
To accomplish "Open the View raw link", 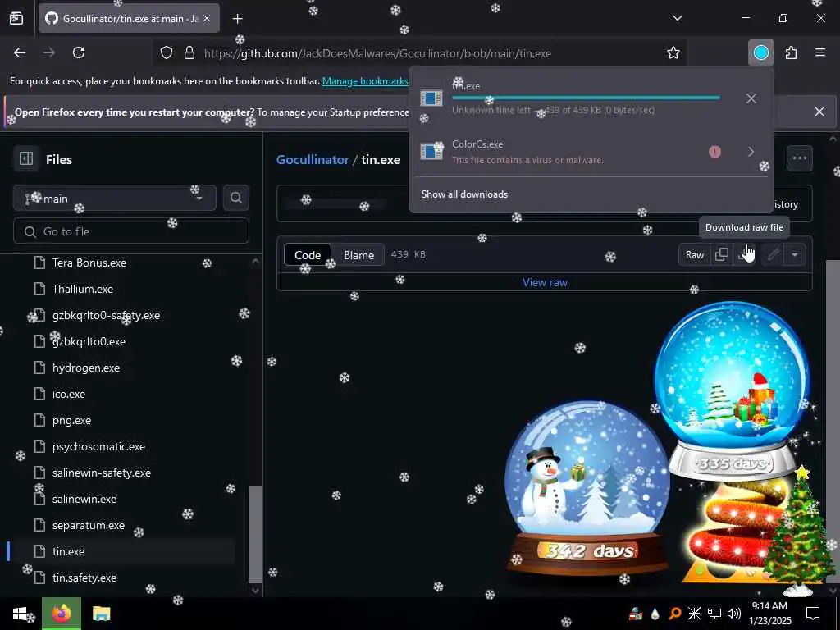I will 545,282.
